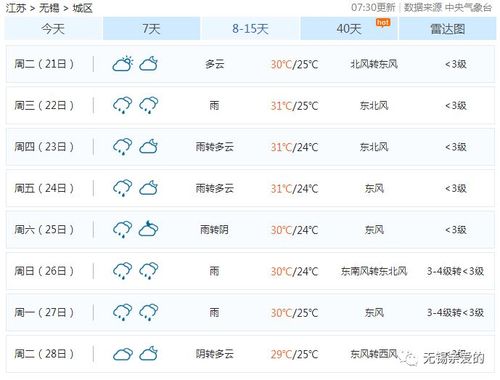
Task: Click the overcast cloud icon for 28日
Action: click(123, 354)
